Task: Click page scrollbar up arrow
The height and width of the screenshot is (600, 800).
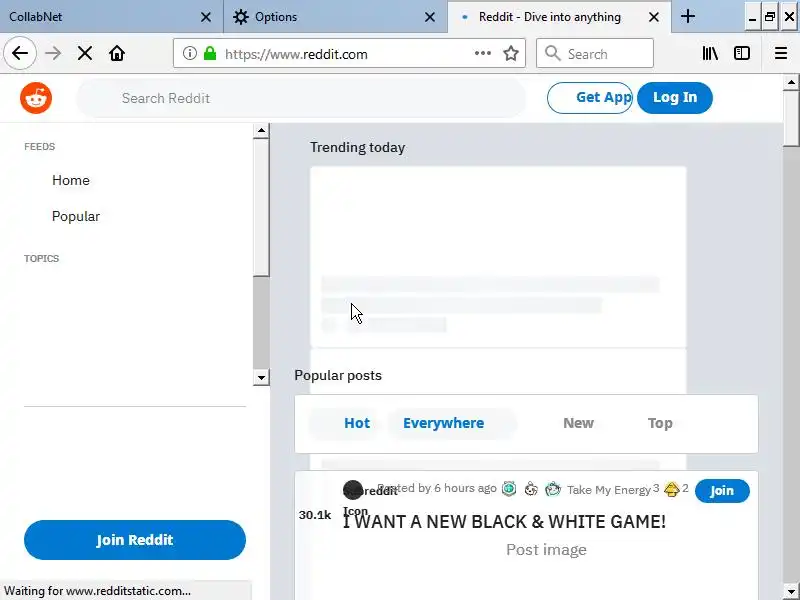Action: coord(791,82)
